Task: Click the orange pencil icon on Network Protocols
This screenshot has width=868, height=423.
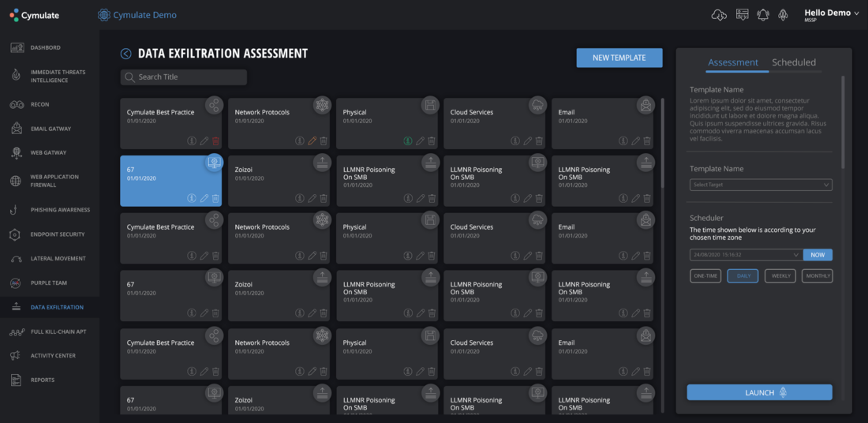Action: tap(312, 141)
